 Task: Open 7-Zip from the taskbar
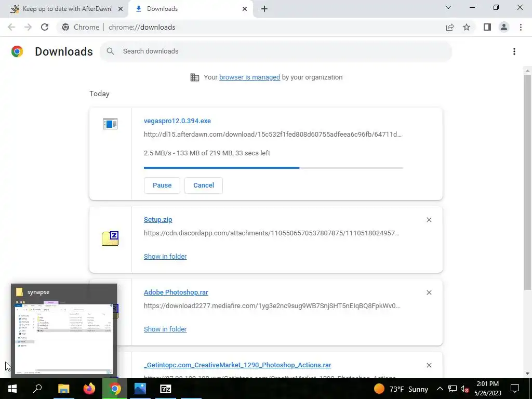pos(166,389)
